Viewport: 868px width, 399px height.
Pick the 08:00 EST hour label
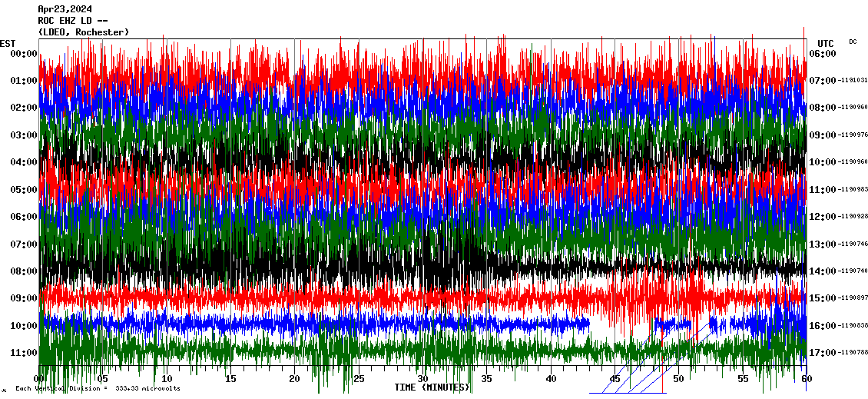(24, 271)
